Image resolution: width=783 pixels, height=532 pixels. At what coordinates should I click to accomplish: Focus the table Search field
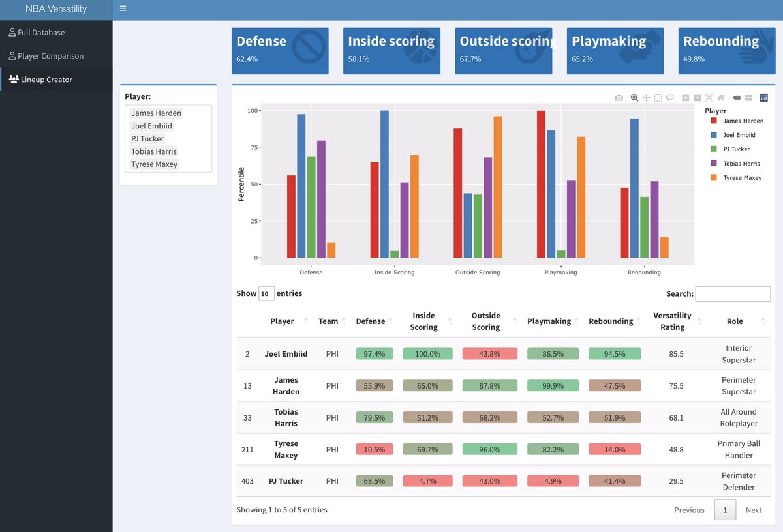pyautogui.click(x=733, y=294)
